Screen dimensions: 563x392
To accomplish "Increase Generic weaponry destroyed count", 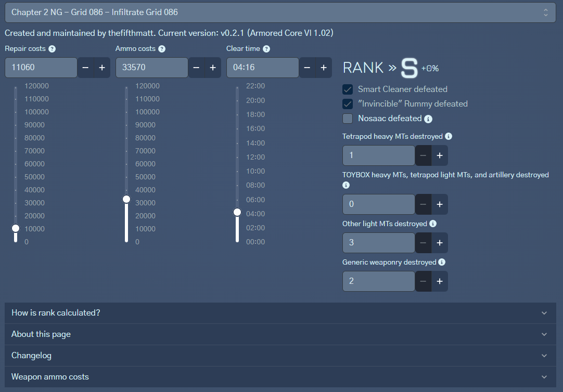I will click(440, 281).
